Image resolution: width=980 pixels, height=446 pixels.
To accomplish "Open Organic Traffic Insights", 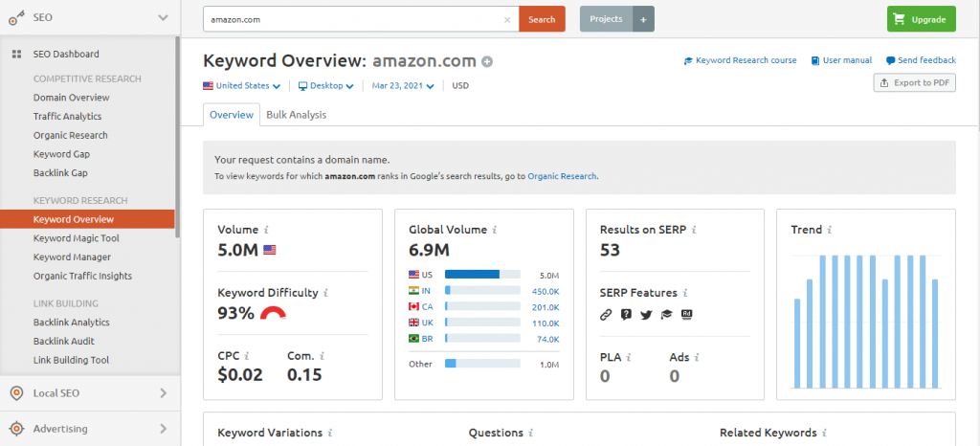I will click(x=82, y=276).
